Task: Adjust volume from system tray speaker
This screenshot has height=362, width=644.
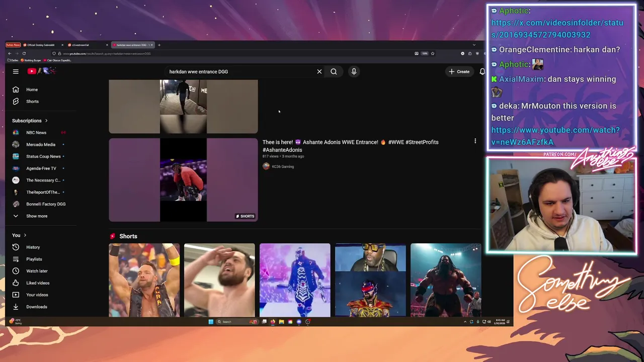Action: (489, 322)
